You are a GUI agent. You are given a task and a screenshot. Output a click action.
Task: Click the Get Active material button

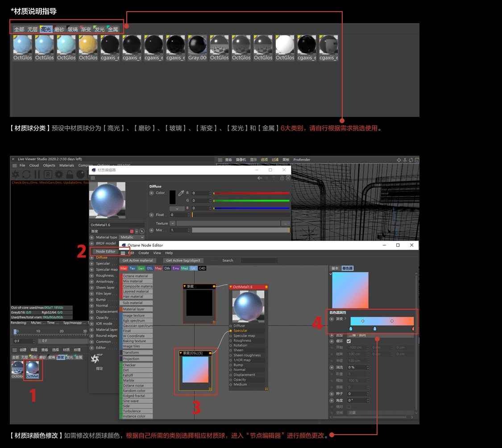tap(138, 261)
